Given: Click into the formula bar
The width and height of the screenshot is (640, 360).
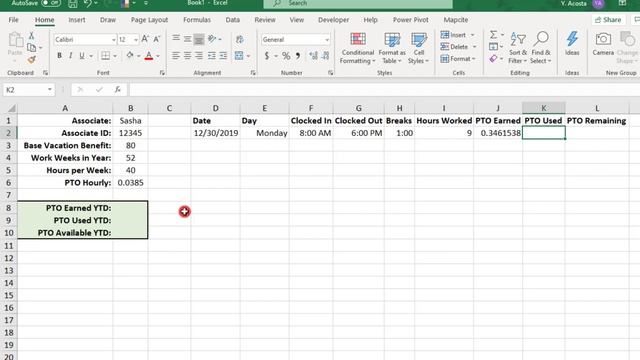Looking at the screenshot, I should coord(384,89).
